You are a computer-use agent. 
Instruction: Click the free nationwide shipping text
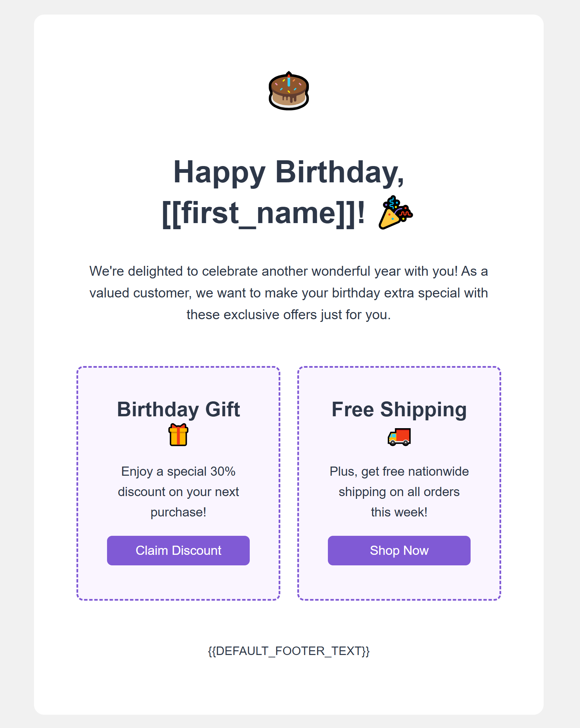pos(399,492)
